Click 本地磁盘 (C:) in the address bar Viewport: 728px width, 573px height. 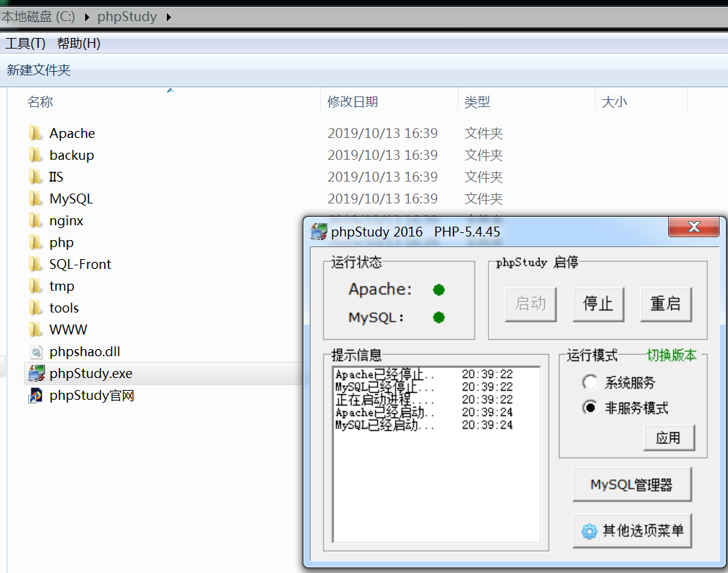click(38, 17)
